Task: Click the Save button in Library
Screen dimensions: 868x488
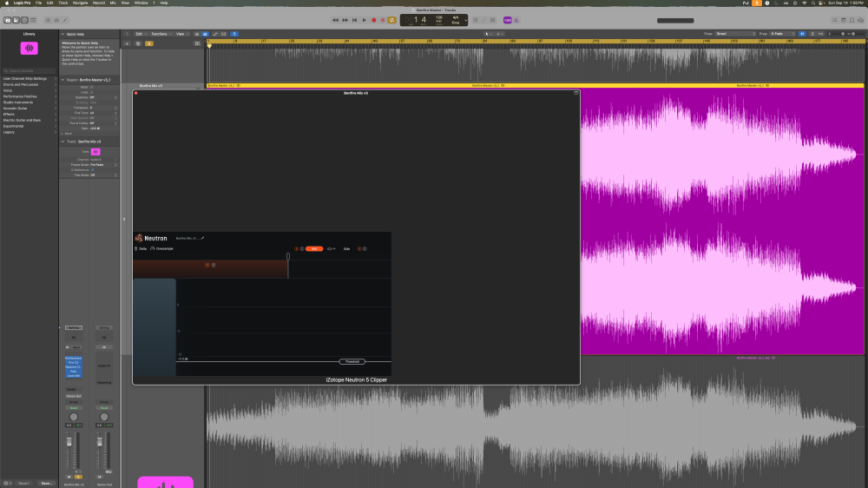Action: 46,483
